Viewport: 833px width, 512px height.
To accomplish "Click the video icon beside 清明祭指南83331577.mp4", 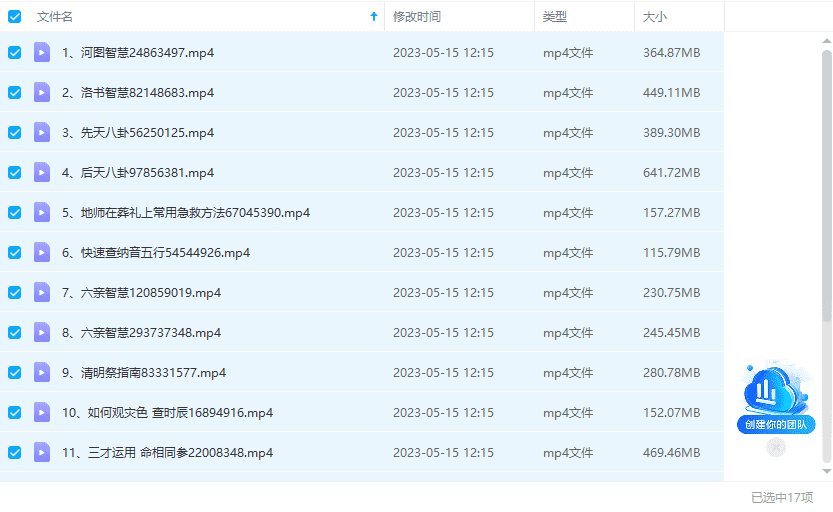I will (42, 372).
